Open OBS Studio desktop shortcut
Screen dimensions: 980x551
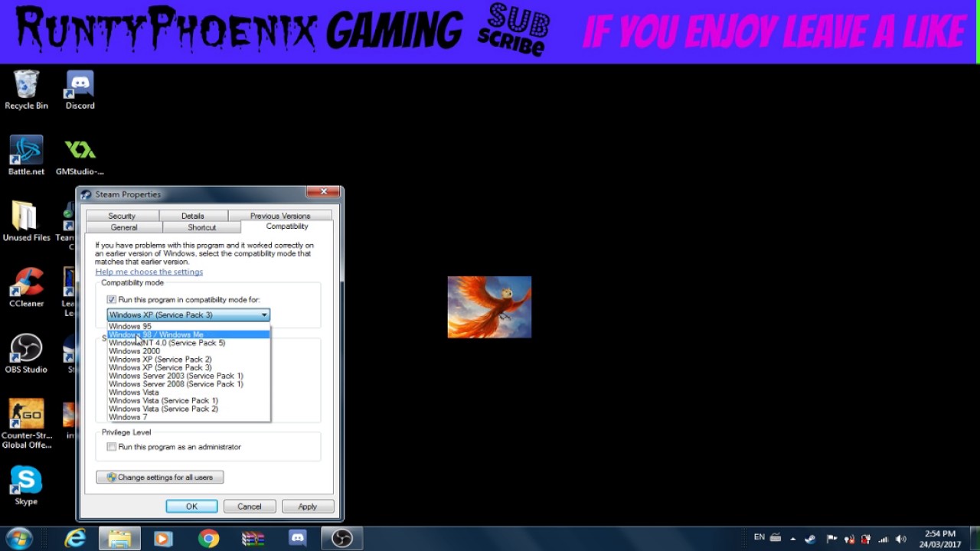click(26, 354)
